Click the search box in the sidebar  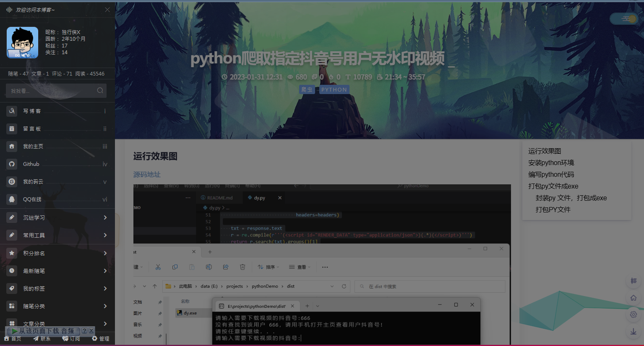pyautogui.click(x=56, y=91)
